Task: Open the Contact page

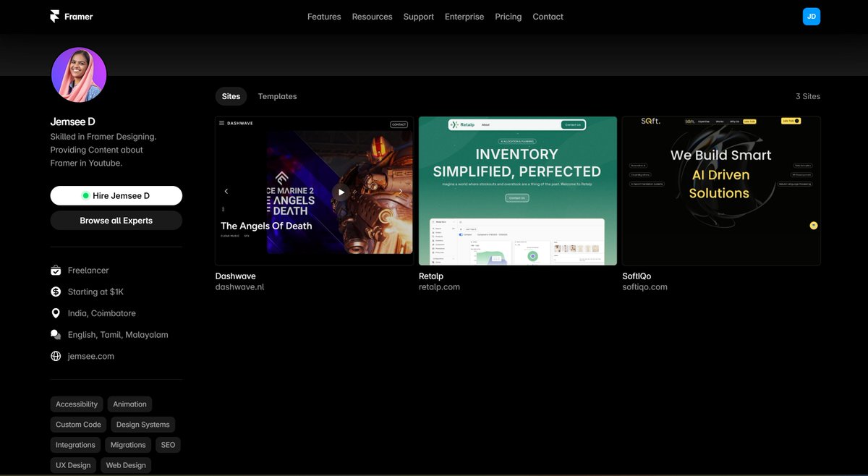Action: (x=548, y=17)
